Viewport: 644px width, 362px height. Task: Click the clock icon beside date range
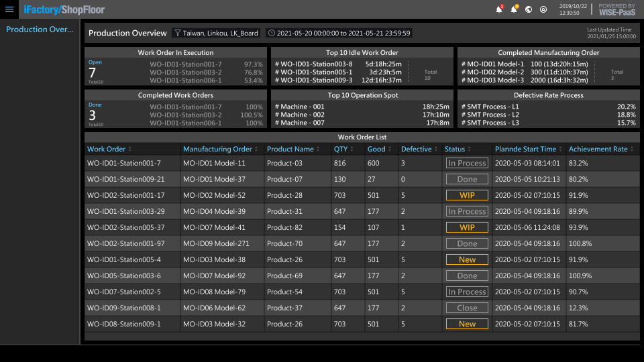tap(271, 33)
